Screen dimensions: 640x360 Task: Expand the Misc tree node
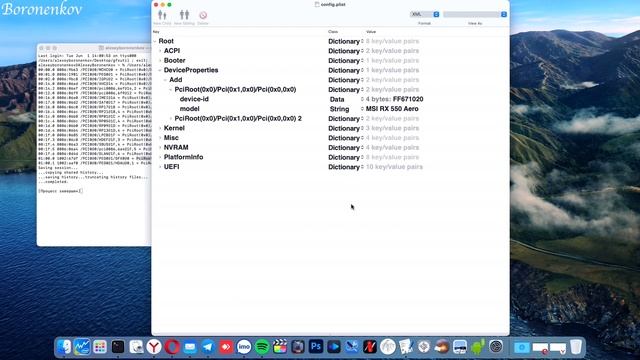pos(160,138)
